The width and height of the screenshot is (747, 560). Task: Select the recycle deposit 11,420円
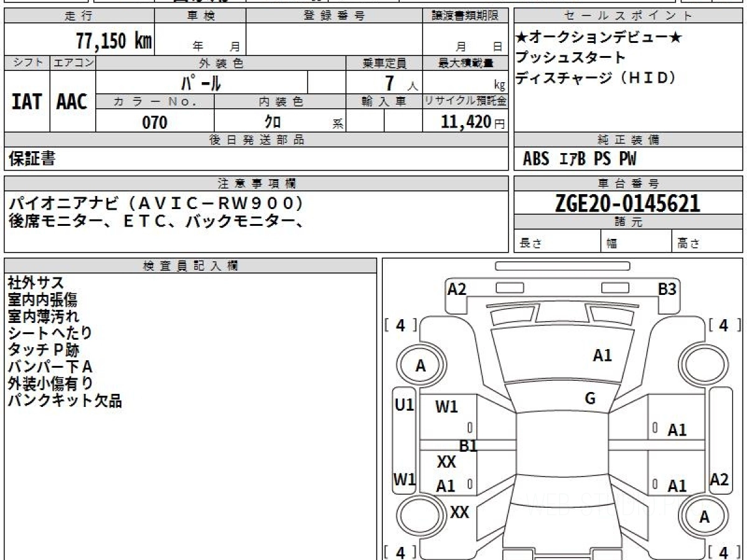pos(473,122)
